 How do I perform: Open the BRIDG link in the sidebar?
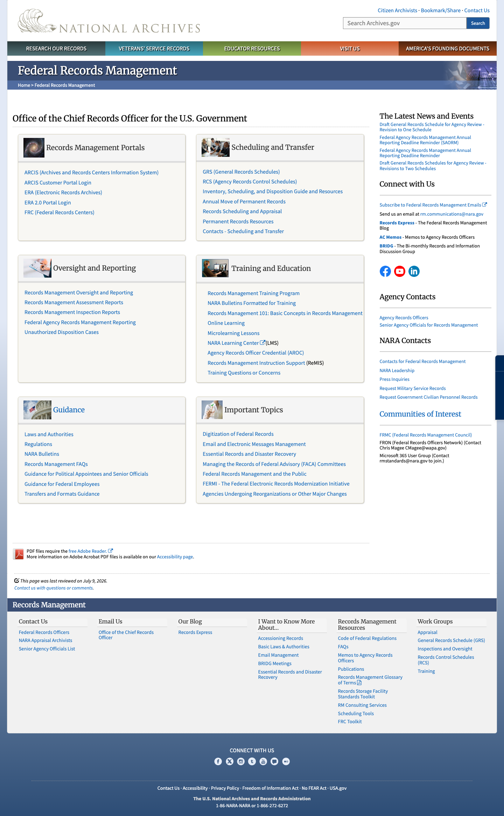click(386, 246)
